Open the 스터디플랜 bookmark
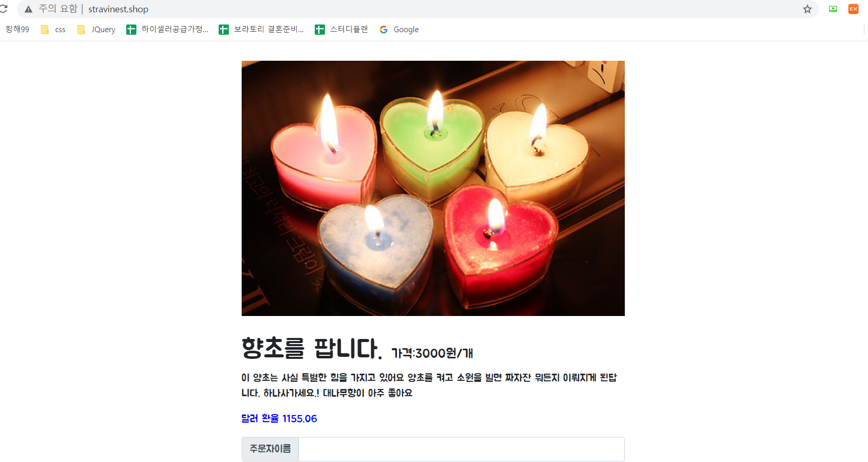The height and width of the screenshot is (462, 868). click(x=341, y=30)
